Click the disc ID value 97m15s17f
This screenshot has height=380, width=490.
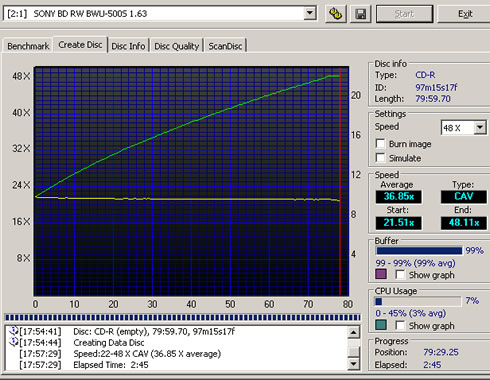[436, 87]
